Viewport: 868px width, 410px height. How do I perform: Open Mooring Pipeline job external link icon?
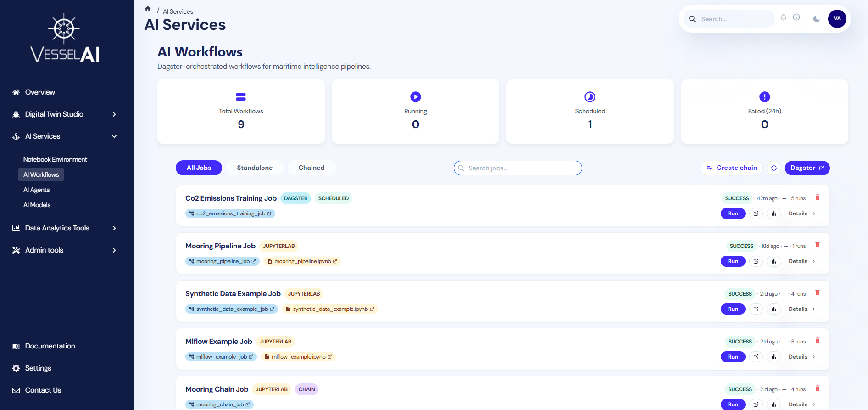(756, 261)
